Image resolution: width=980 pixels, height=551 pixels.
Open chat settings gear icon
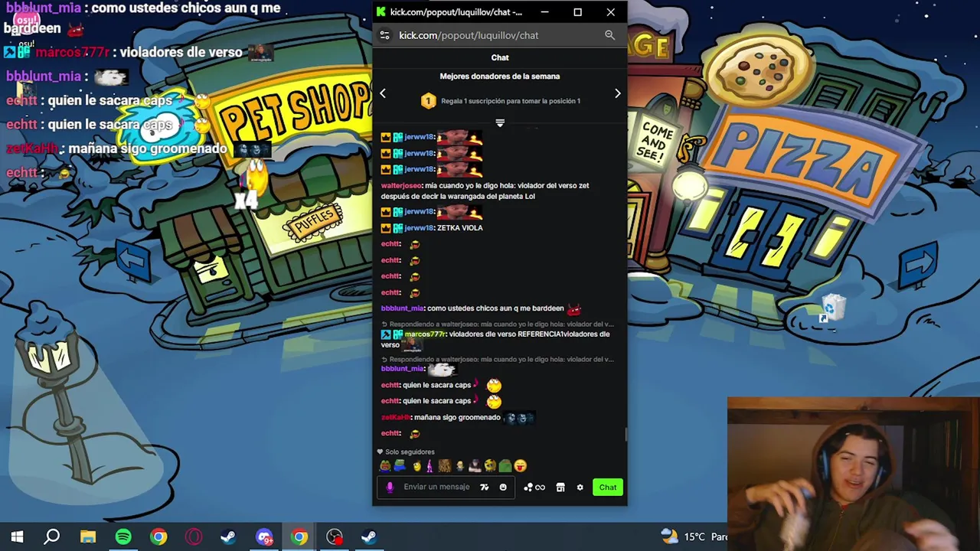(x=580, y=487)
